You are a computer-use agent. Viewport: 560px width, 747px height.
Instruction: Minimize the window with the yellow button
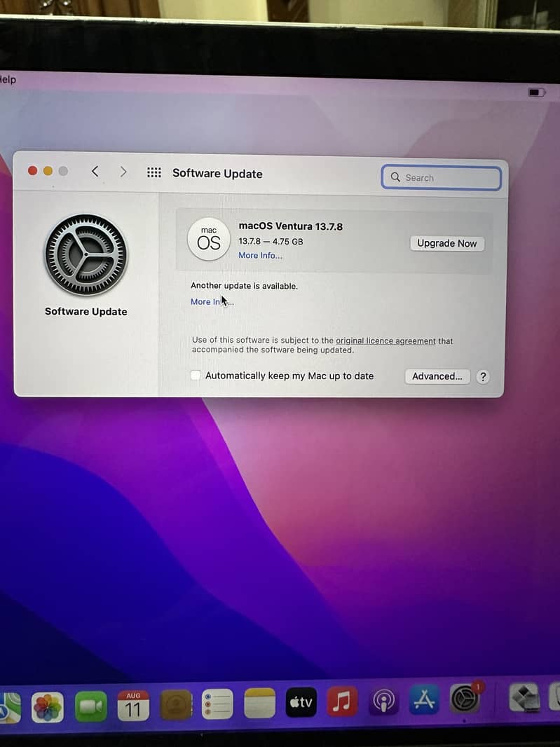(48, 170)
